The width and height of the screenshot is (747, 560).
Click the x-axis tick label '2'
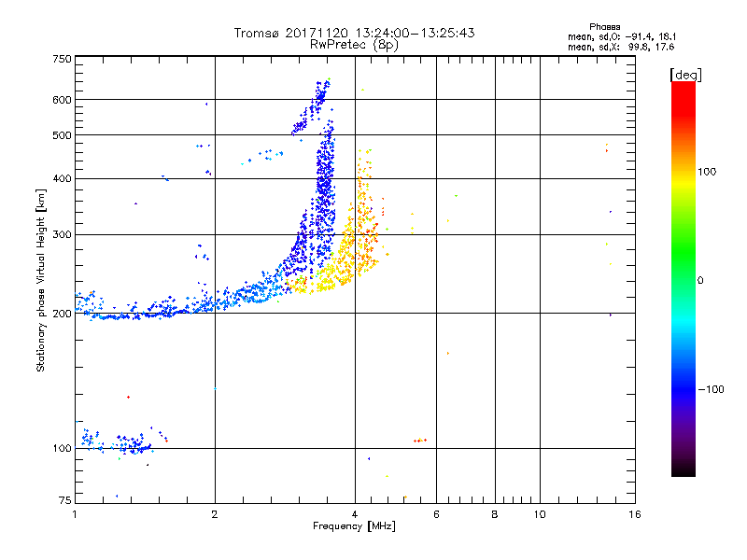point(215,514)
